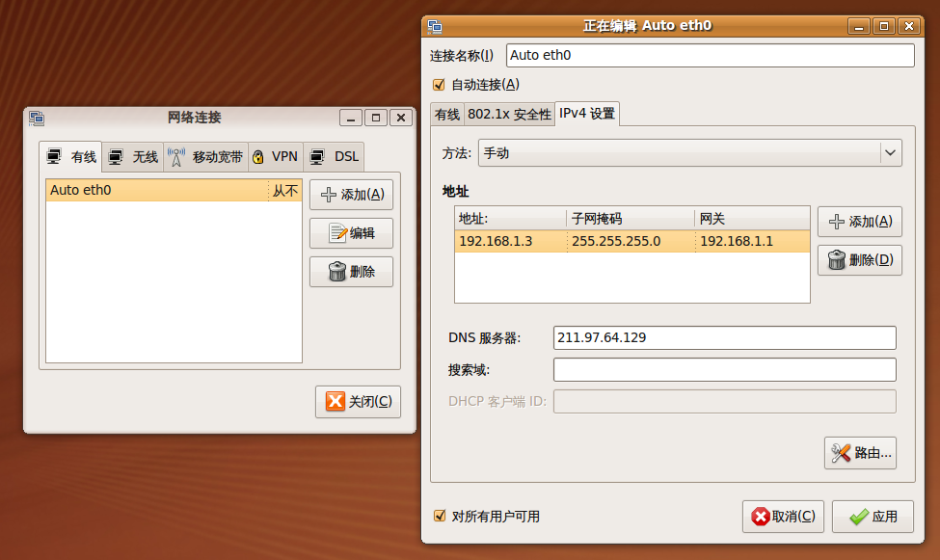Image resolution: width=940 pixels, height=560 pixels.
Task: Select the IPv4 设置 tab
Action: (587, 114)
